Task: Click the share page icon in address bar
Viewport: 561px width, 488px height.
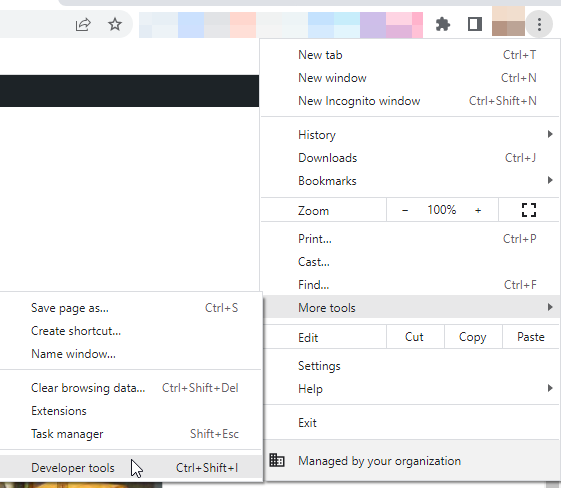Action: click(83, 25)
